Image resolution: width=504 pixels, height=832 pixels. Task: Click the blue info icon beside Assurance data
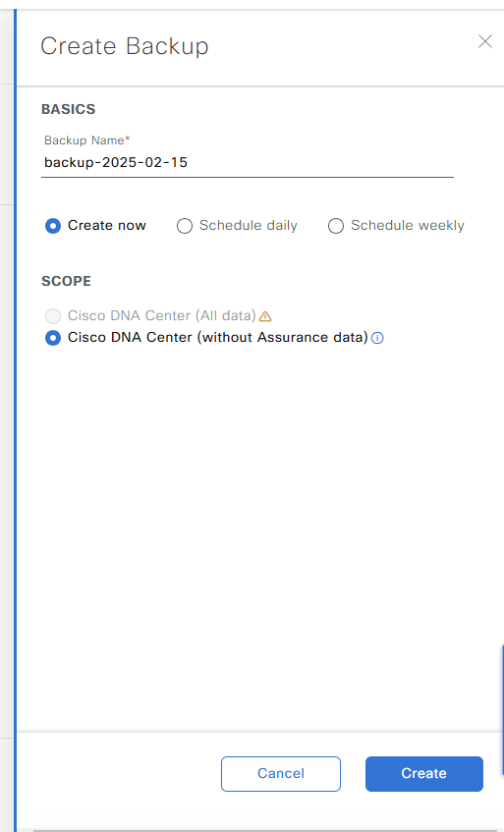(x=377, y=338)
